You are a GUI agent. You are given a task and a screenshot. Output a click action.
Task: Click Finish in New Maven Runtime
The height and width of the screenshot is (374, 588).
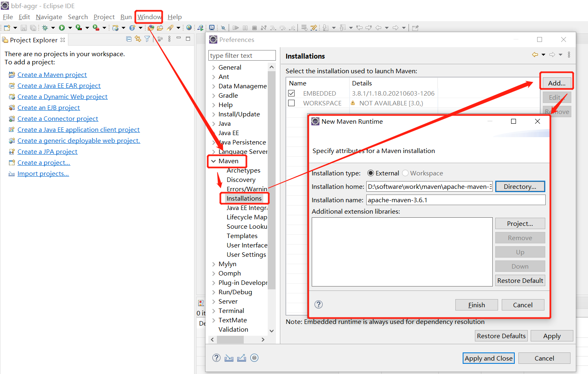coord(477,305)
